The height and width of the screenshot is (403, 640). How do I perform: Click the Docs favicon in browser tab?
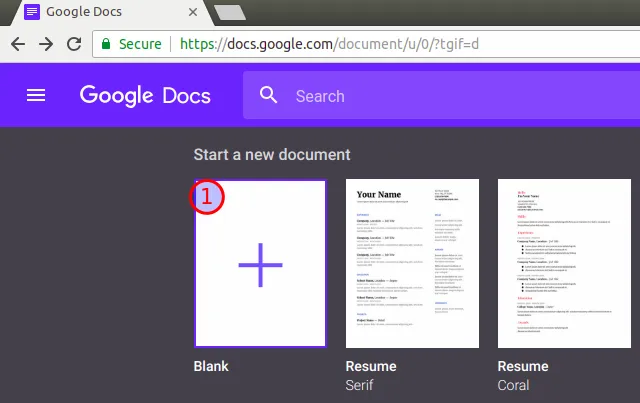point(31,13)
